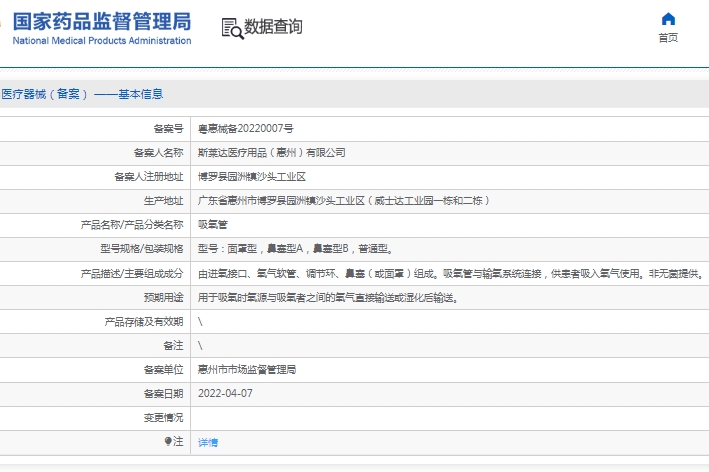The width and height of the screenshot is (709, 472).
Task: Select product name 吸氧管
Action: 213,225
